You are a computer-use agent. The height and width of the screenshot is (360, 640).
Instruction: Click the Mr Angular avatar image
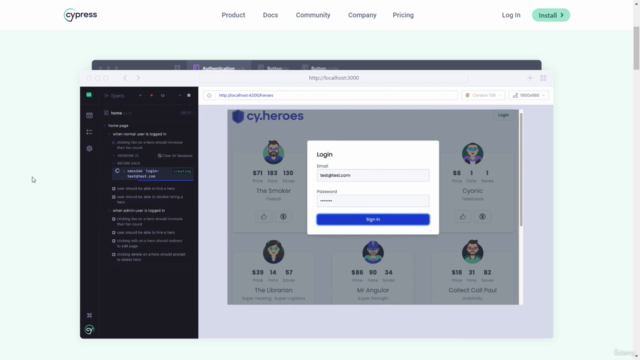tap(373, 252)
